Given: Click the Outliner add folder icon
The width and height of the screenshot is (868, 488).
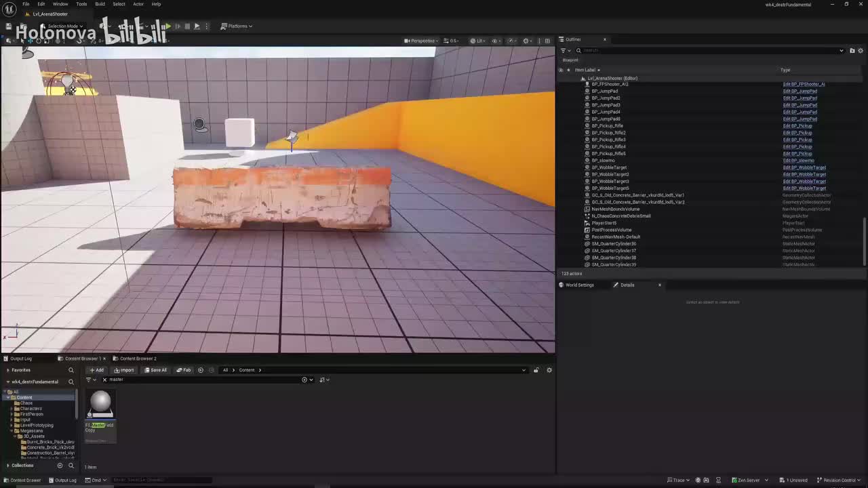Looking at the screenshot, I should pyautogui.click(x=852, y=50).
